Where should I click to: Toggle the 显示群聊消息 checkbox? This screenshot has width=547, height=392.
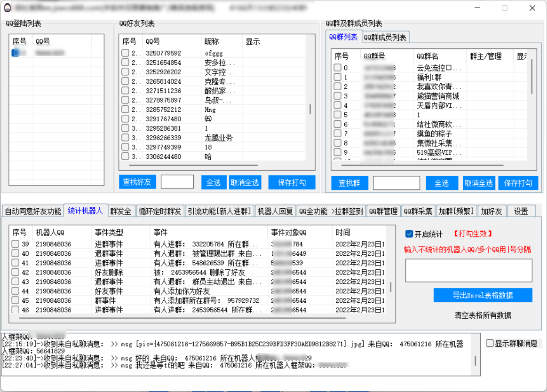[x=490, y=343]
